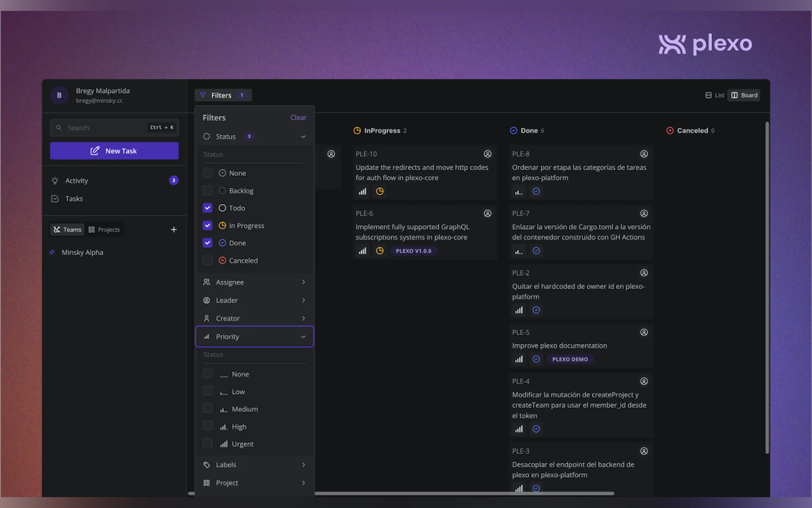Check the Urgent priority checkbox
The height and width of the screenshot is (508, 812).
point(207,443)
